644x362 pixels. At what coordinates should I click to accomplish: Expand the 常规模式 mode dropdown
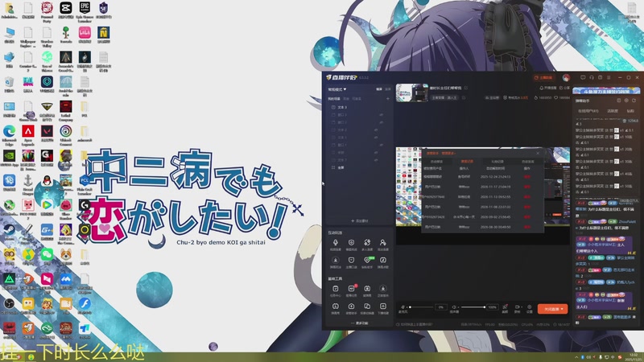pos(336,89)
